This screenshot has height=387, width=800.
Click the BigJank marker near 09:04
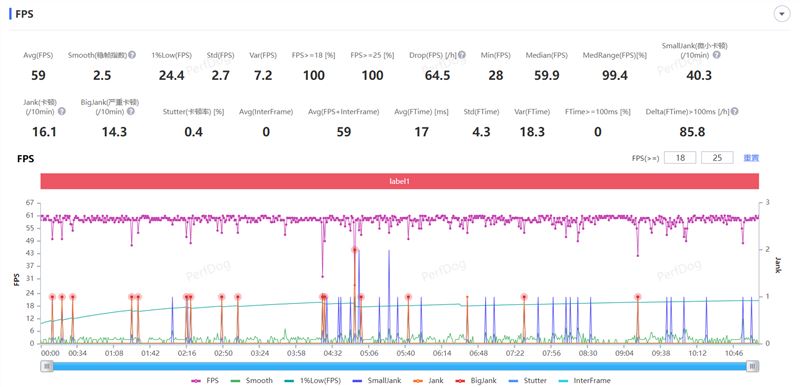tap(637, 297)
